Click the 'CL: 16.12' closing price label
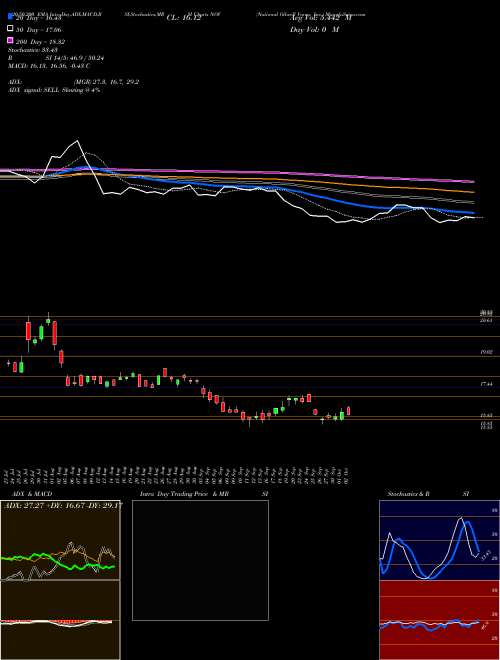Viewport: 500px width, 660px height. point(184,18)
